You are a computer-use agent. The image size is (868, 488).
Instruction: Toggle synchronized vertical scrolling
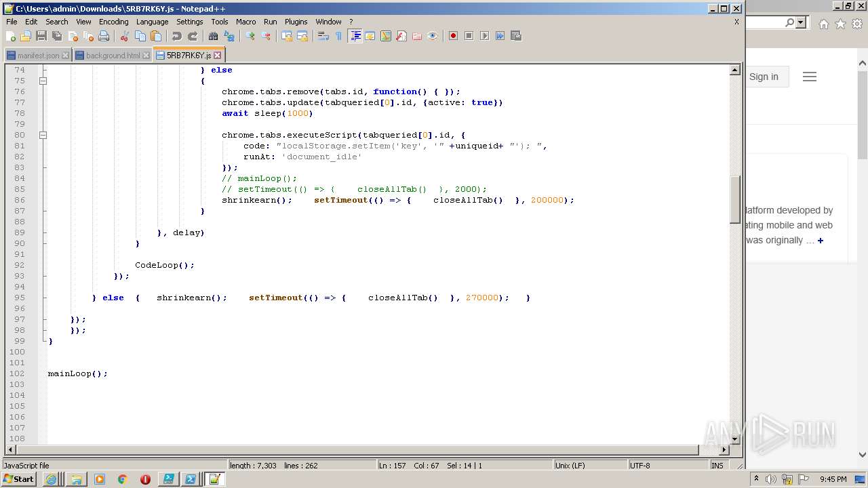[287, 36]
